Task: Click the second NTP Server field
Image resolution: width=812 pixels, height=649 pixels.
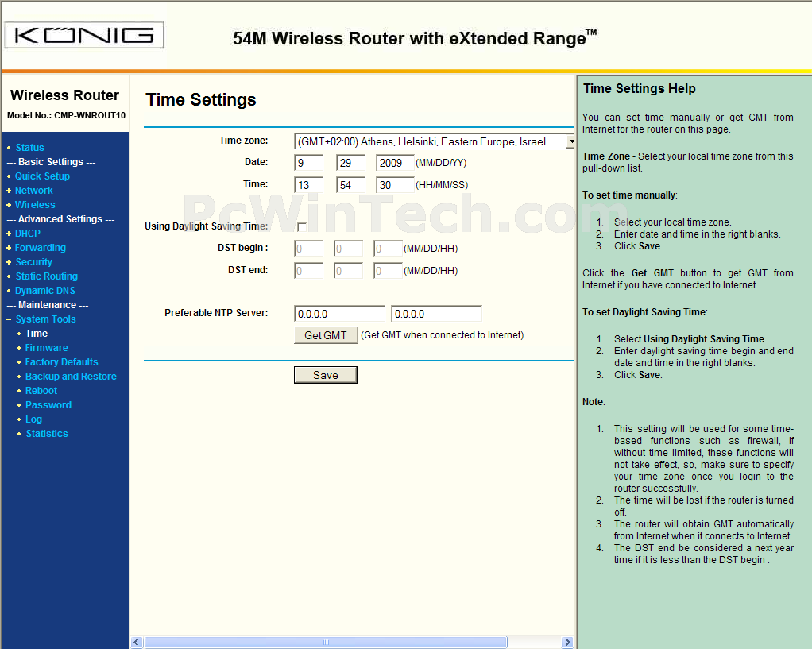Action: tap(436, 314)
